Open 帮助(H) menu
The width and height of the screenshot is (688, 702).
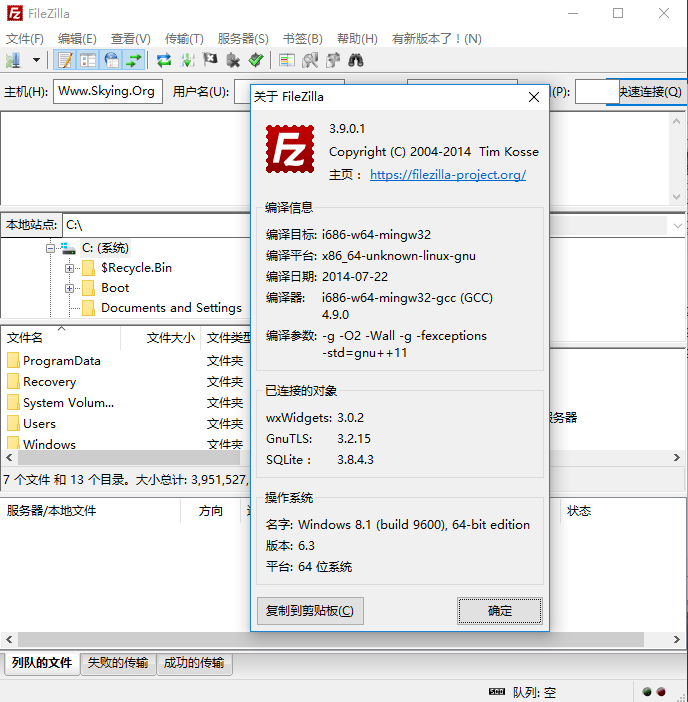[357, 39]
